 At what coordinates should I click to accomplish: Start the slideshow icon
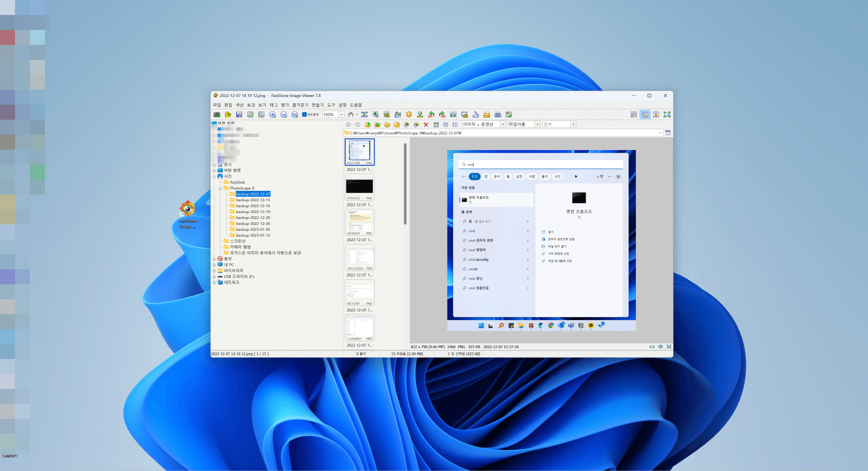pyautogui.click(x=364, y=115)
